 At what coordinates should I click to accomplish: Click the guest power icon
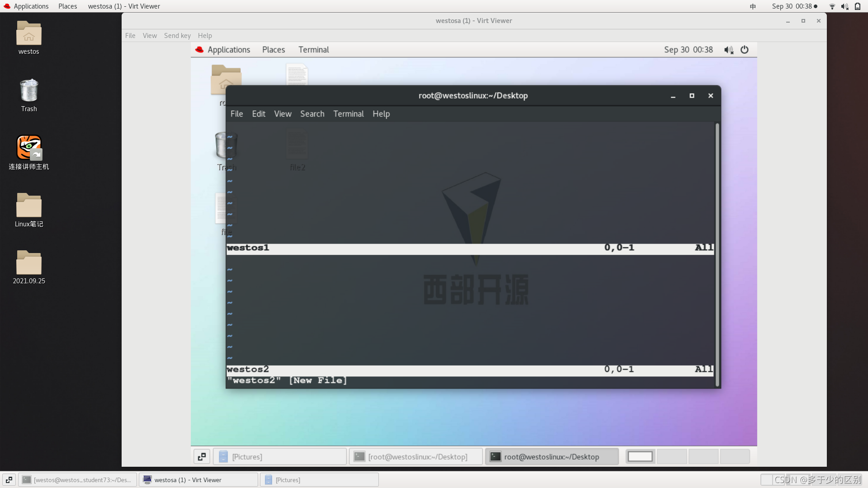coord(745,50)
